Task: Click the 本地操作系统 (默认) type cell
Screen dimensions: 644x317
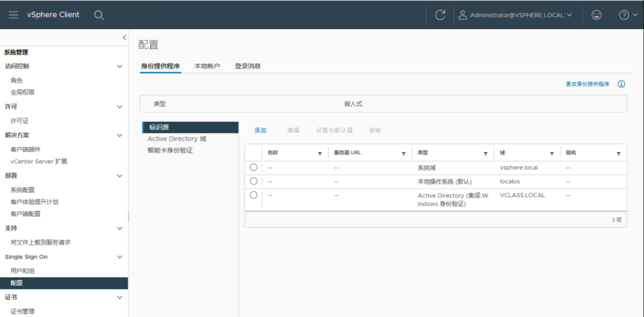Action: click(445, 182)
